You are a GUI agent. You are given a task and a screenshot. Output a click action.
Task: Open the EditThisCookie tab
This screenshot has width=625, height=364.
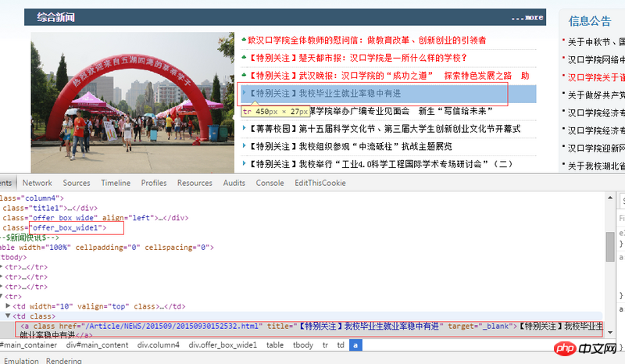(x=320, y=183)
